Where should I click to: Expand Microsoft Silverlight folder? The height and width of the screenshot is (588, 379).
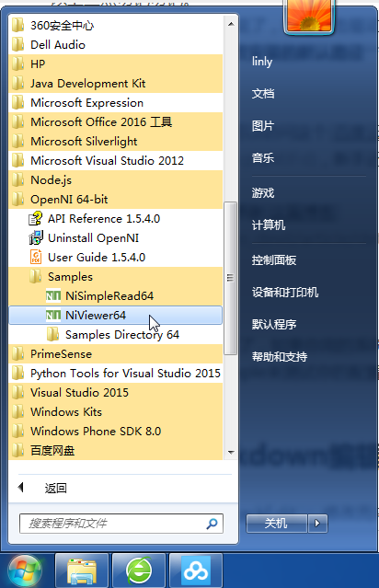tap(116, 142)
